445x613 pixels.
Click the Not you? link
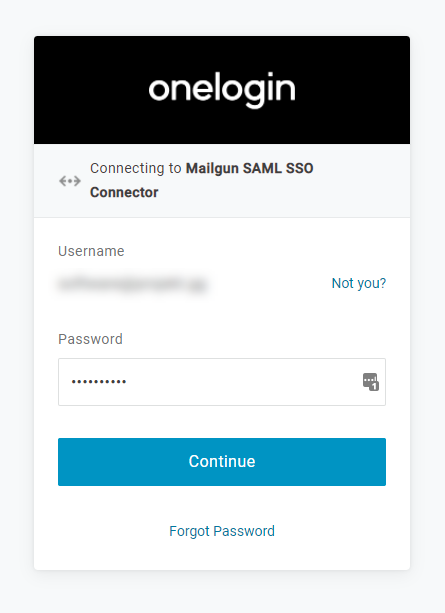point(359,283)
